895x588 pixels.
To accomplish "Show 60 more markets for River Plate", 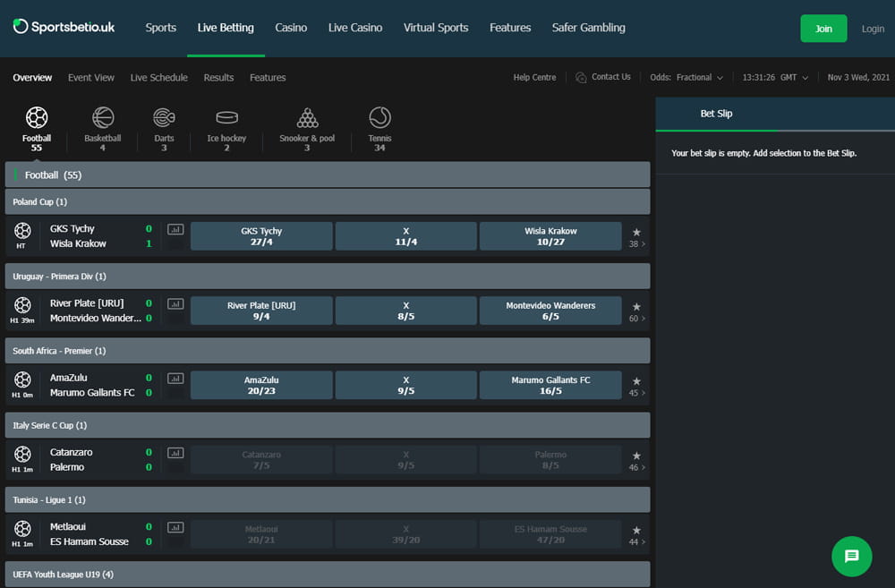I will (x=637, y=319).
